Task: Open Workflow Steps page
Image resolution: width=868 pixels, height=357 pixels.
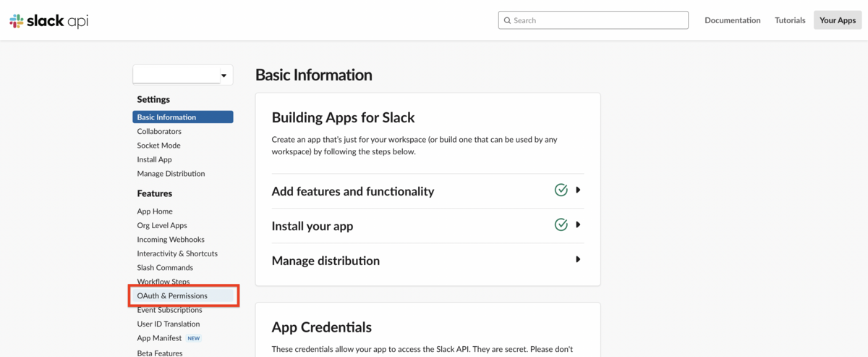Action: (163, 282)
